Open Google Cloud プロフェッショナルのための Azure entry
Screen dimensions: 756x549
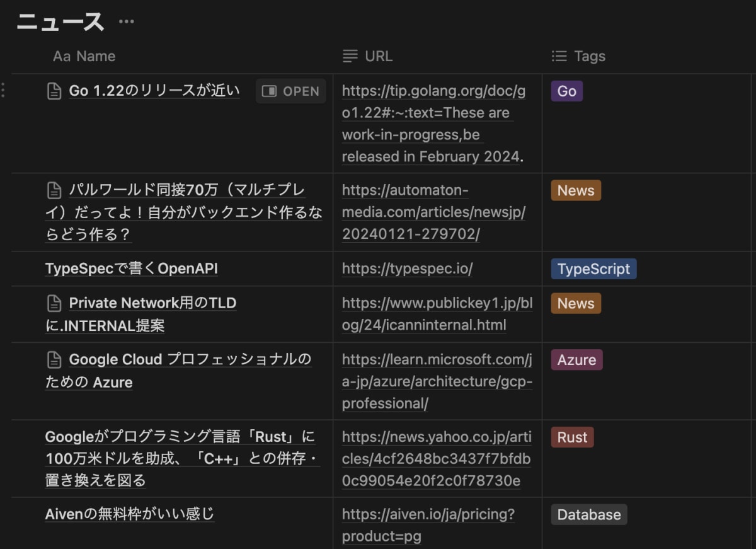click(x=178, y=371)
